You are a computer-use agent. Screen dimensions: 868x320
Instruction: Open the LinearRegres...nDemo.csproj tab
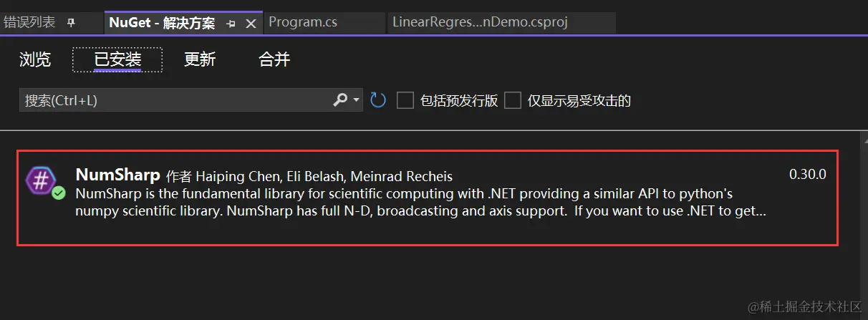pyautogui.click(x=480, y=22)
